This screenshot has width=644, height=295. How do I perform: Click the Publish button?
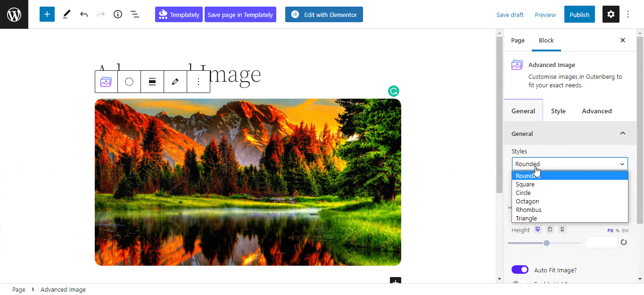[579, 14]
